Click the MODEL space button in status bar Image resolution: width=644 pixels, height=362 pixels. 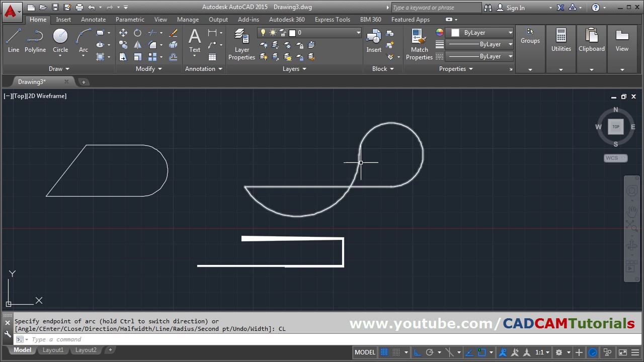[x=365, y=352]
